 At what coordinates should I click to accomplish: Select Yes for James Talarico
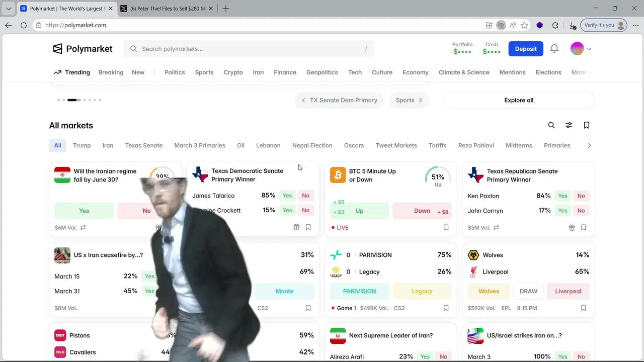coord(287,195)
